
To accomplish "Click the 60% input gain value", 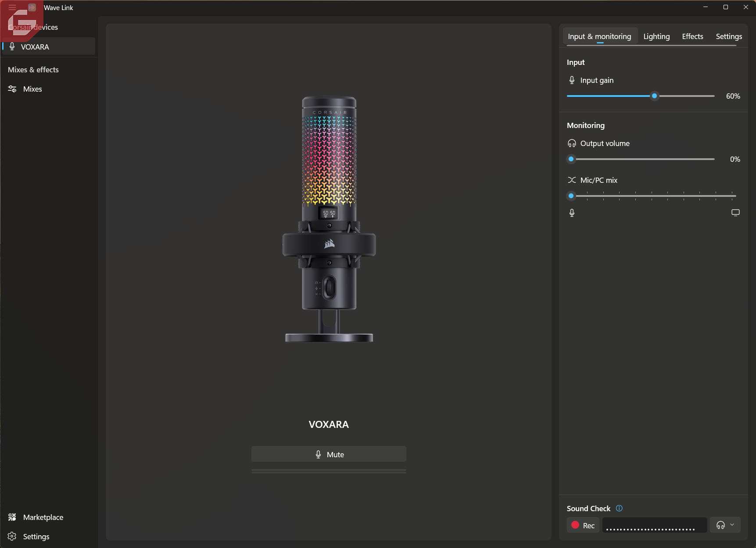I will (733, 96).
